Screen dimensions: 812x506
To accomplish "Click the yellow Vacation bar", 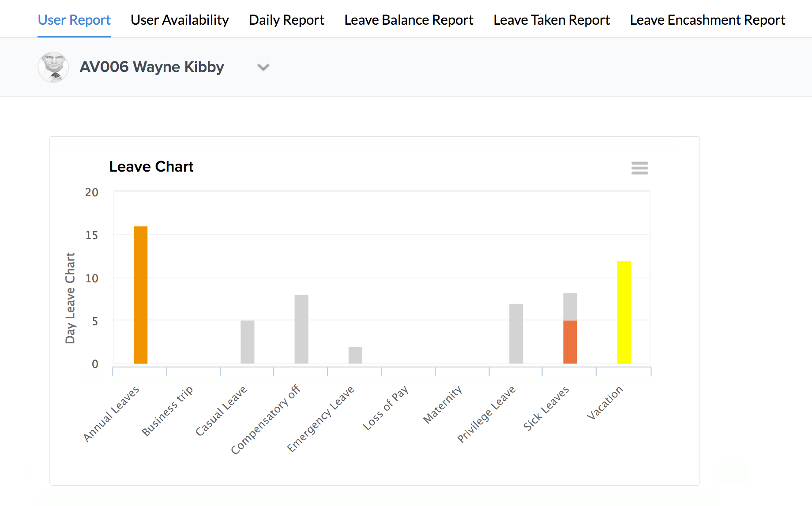I will (x=624, y=312).
